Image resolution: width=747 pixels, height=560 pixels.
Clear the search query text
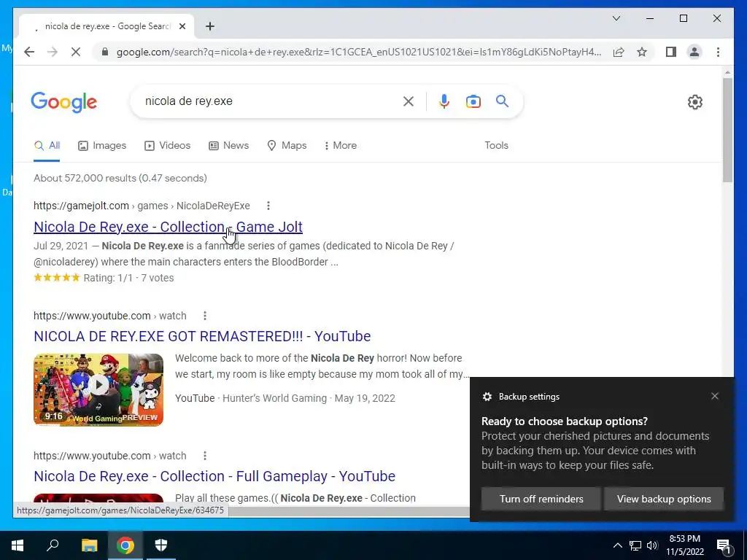pyautogui.click(x=409, y=101)
